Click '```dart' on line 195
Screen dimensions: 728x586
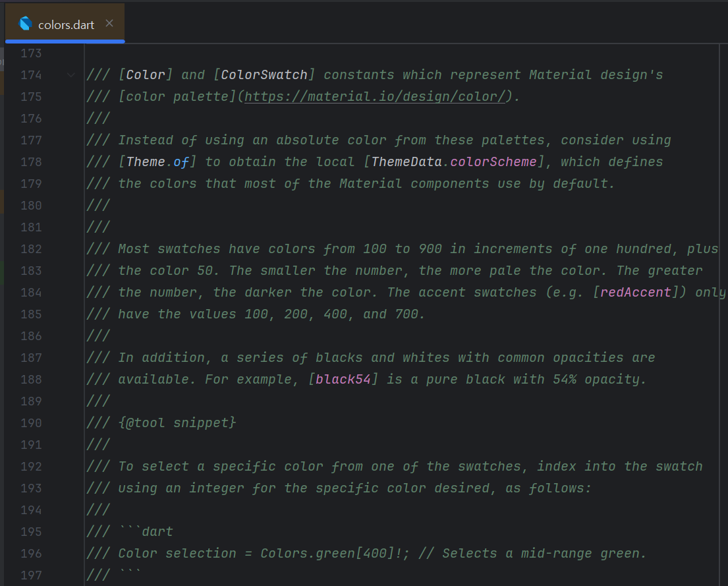coord(146,532)
